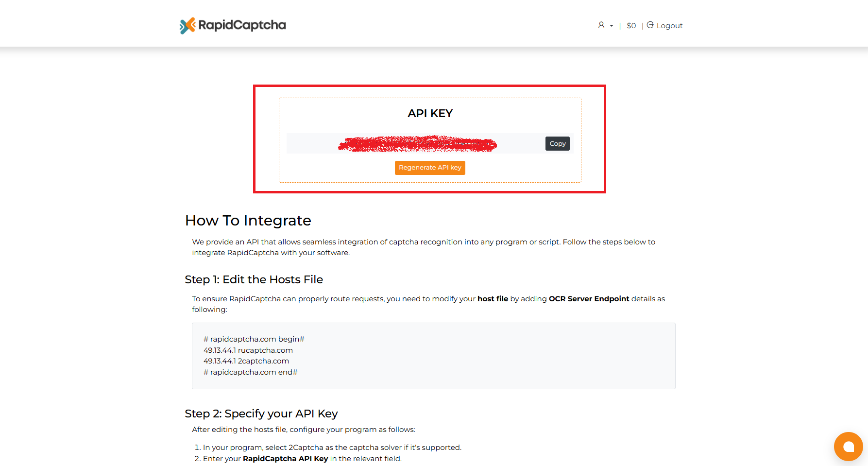Click the bold OCR Server Endpoint text
Image resolution: width=868 pixels, height=466 pixels.
(x=589, y=299)
